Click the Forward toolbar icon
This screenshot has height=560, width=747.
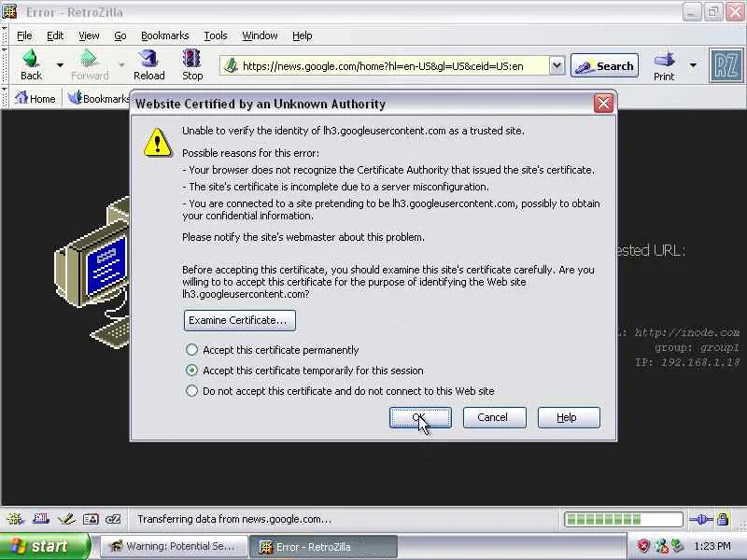[x=90, y=64]
